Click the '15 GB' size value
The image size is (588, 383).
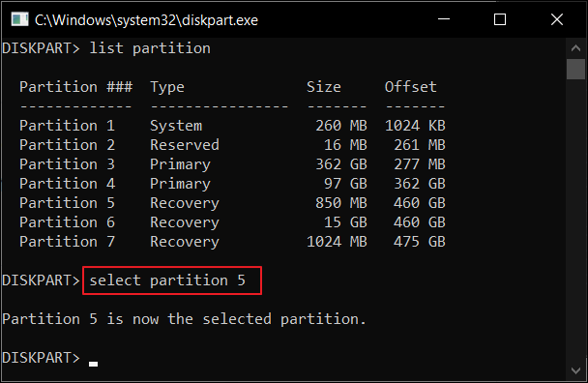[345, 222]
